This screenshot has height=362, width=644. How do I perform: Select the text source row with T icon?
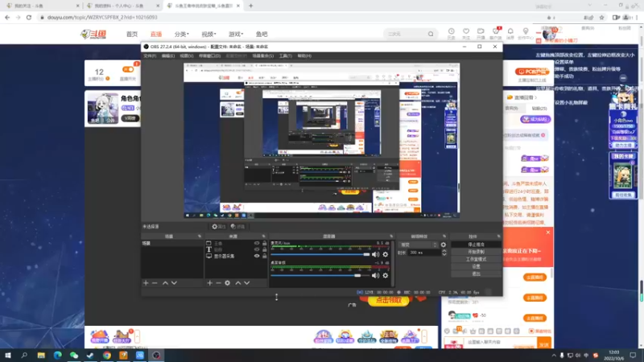[x=236, y=249]
